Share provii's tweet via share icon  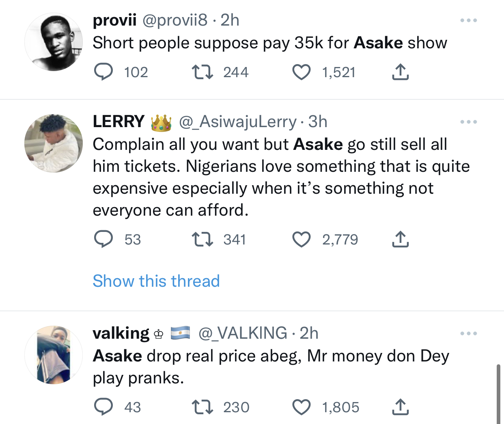400,72
